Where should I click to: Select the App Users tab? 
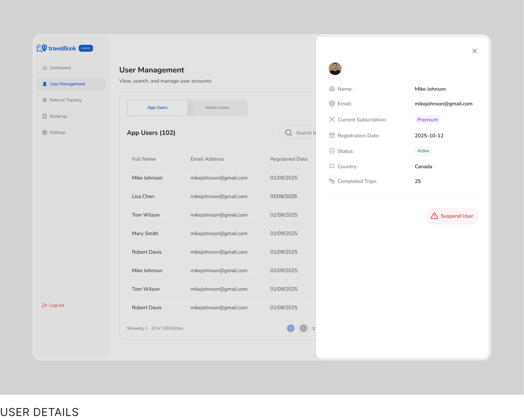157,108
